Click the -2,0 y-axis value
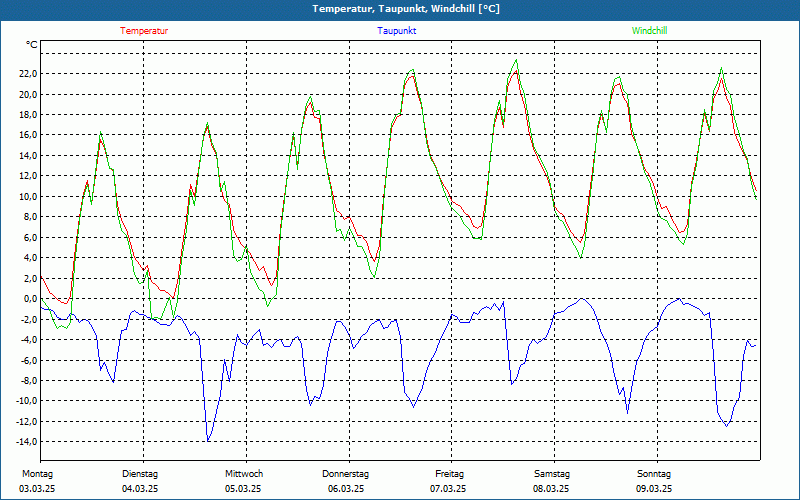This screenshot has height=500, width=800. tap(28, 319)
